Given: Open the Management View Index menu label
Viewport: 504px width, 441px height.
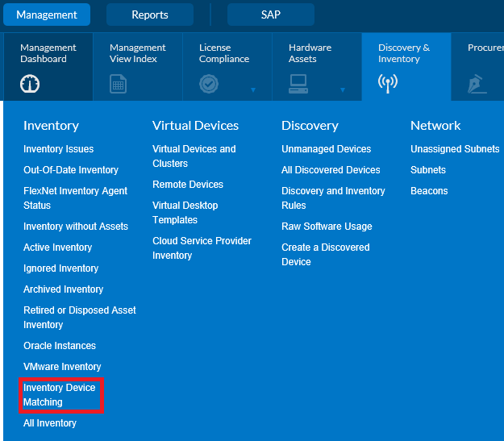Looking at the screenshot, I should coord(138,53).
